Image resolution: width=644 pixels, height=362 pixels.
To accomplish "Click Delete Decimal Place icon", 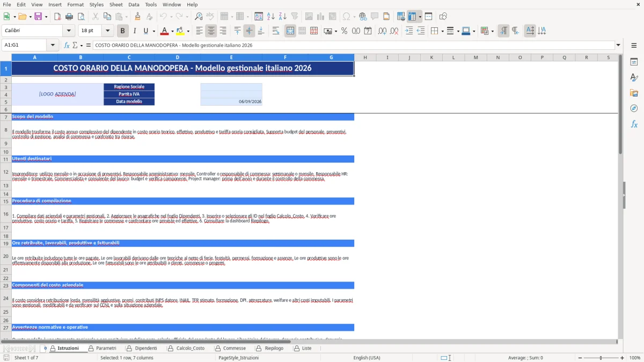I will (x=394, y=31).
